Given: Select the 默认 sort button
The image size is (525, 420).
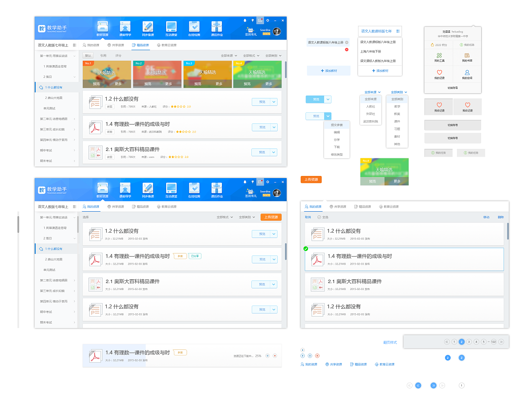Looking at the screenshot, I should pos(88,55).
